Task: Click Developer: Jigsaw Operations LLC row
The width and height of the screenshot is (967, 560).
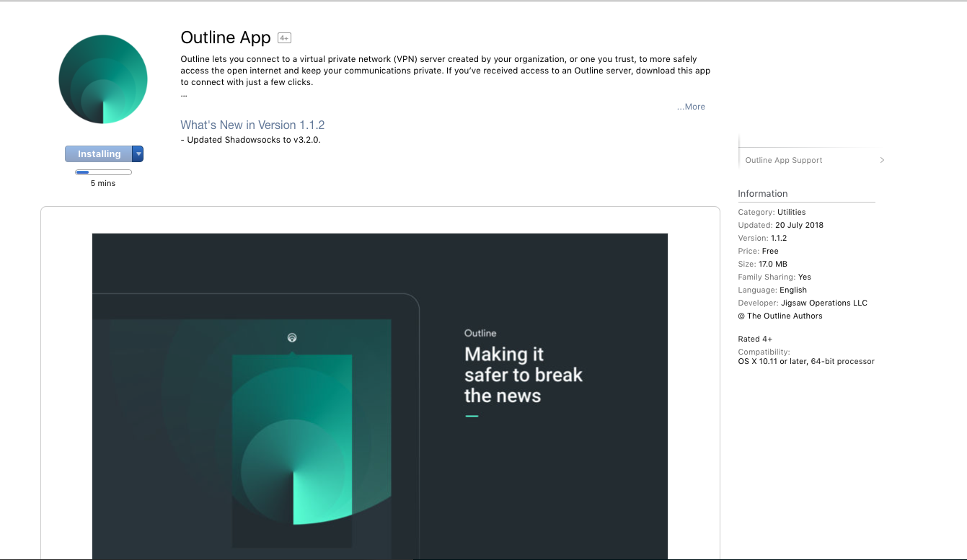Action: tap(803, 303)
